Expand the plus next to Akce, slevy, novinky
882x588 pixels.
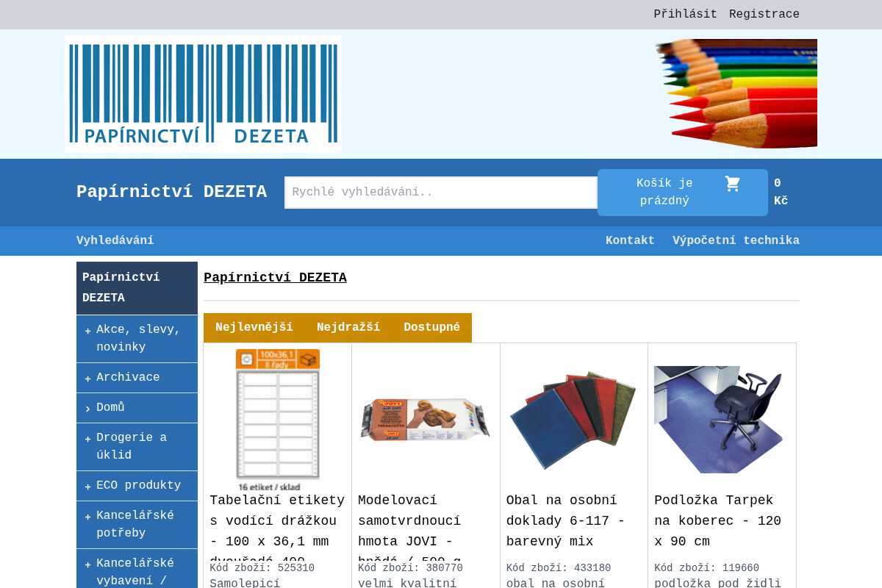tap(87, 331)
